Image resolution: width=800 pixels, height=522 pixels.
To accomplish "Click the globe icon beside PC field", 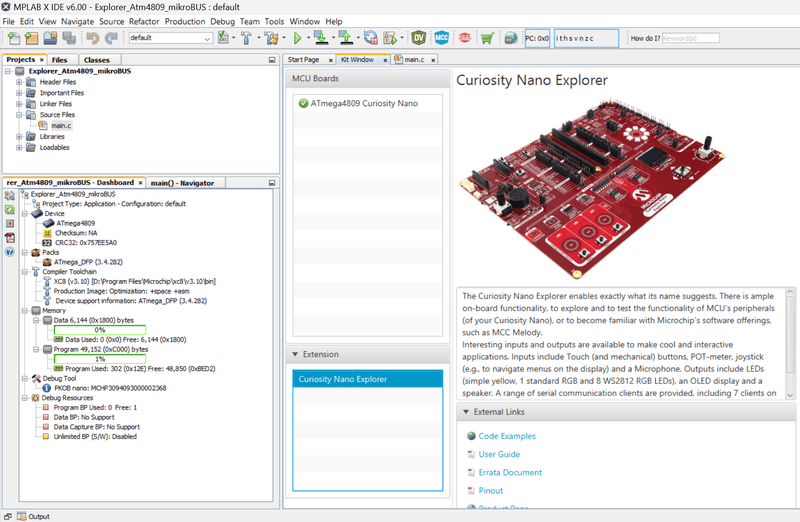I will tap(510, 38).
